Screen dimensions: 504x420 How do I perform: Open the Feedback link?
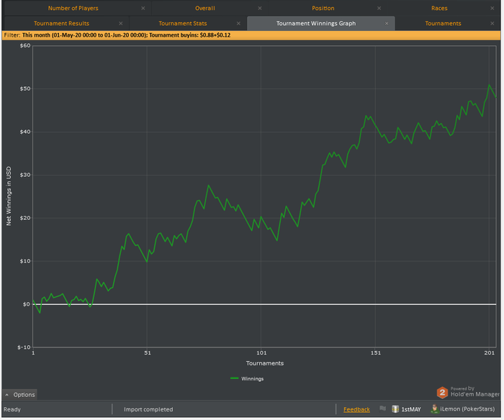pyautogui.click(x=356, y=409)
